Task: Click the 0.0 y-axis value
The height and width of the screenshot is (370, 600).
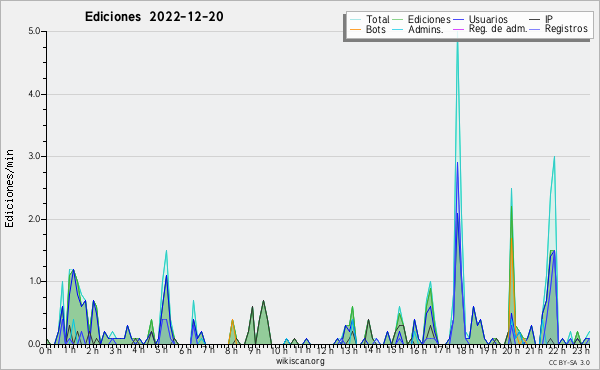Action: tap(34, 344)
